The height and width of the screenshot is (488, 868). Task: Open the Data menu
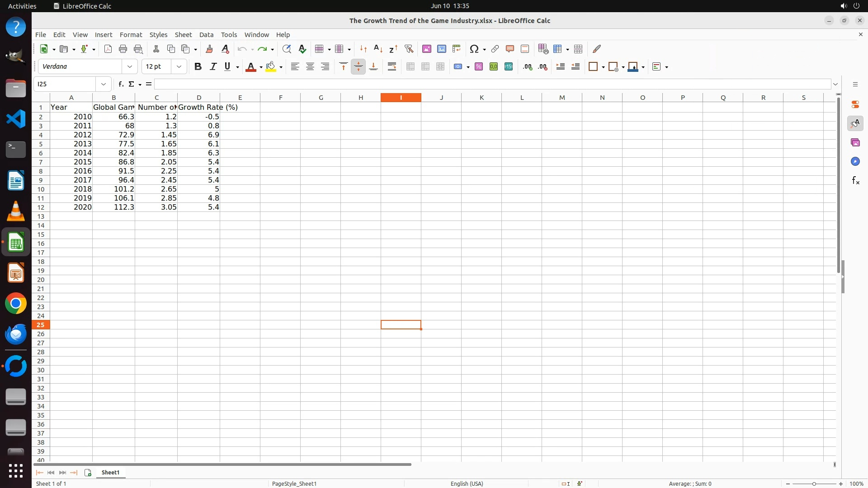pos(206,35)
